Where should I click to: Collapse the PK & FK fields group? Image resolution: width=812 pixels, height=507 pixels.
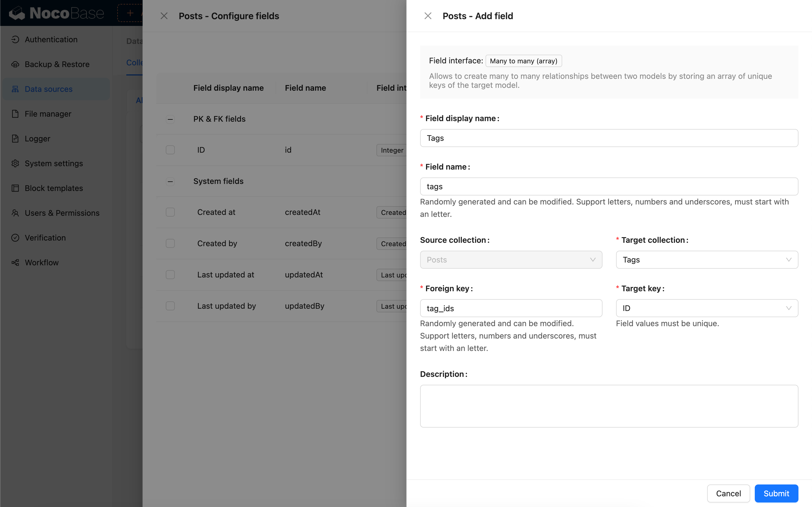coord(170,119)
